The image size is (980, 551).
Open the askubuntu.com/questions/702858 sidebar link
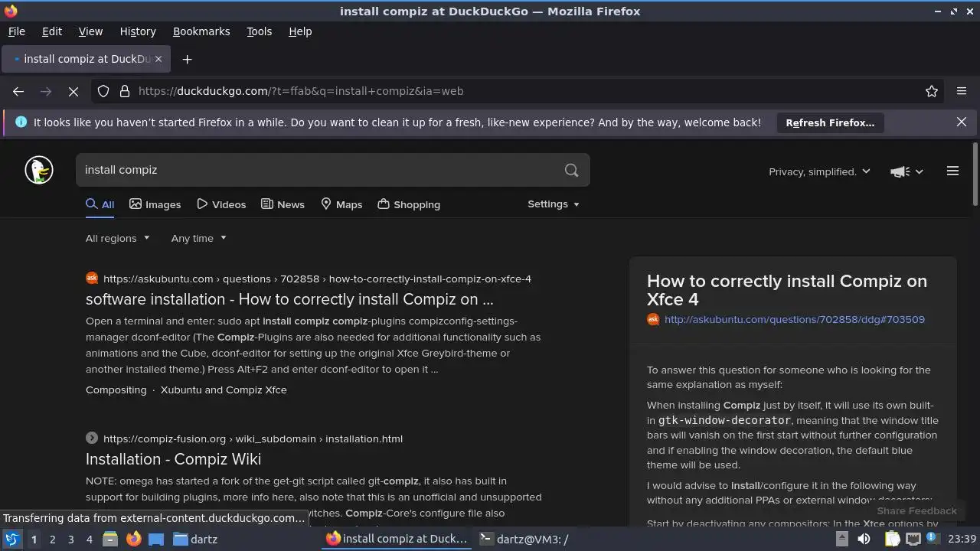[x=795, y=319]
